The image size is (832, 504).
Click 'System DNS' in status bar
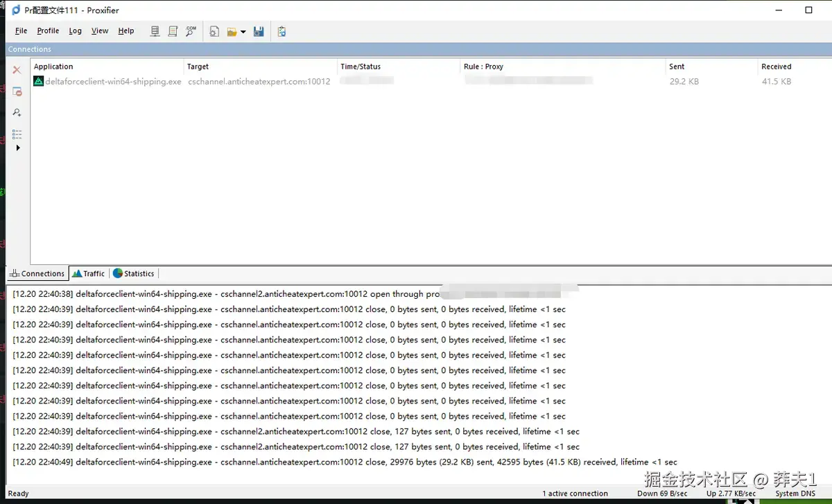795,494
